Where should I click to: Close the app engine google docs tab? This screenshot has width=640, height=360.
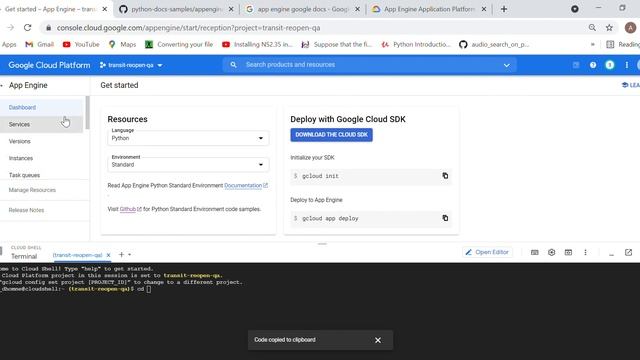pos(358,9)
